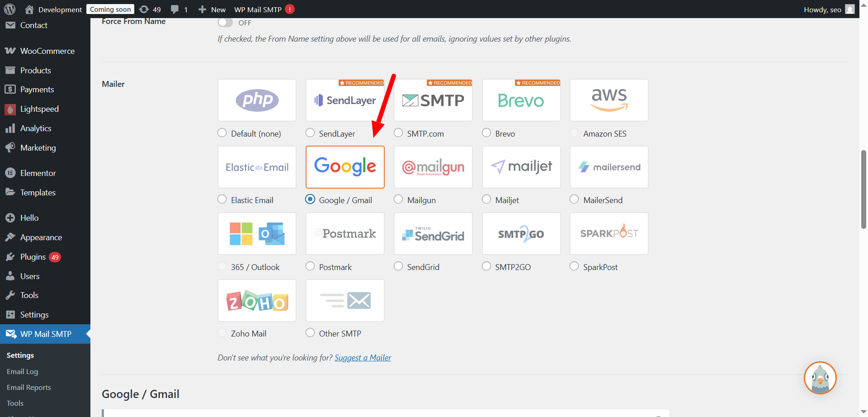Click the mailgun logo card
The image size is (868, 417).
click(x=433, y=167)
